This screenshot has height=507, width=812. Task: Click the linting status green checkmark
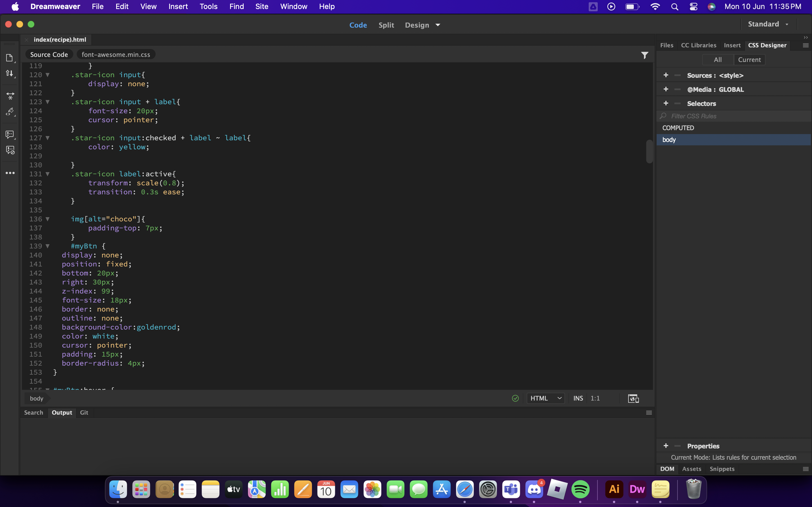515,398
